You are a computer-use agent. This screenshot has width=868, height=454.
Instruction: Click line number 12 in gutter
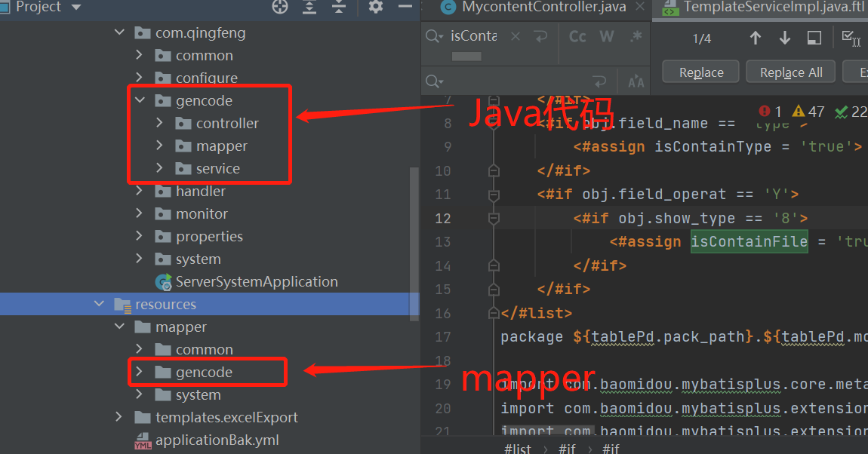tap(443, 219)
